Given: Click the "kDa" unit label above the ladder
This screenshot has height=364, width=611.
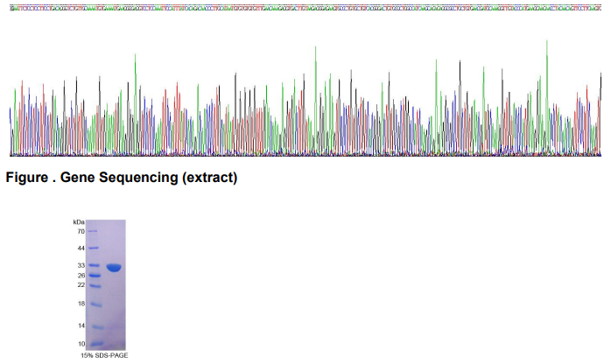Looking at the screenshot, I should (x=79, y=222).
